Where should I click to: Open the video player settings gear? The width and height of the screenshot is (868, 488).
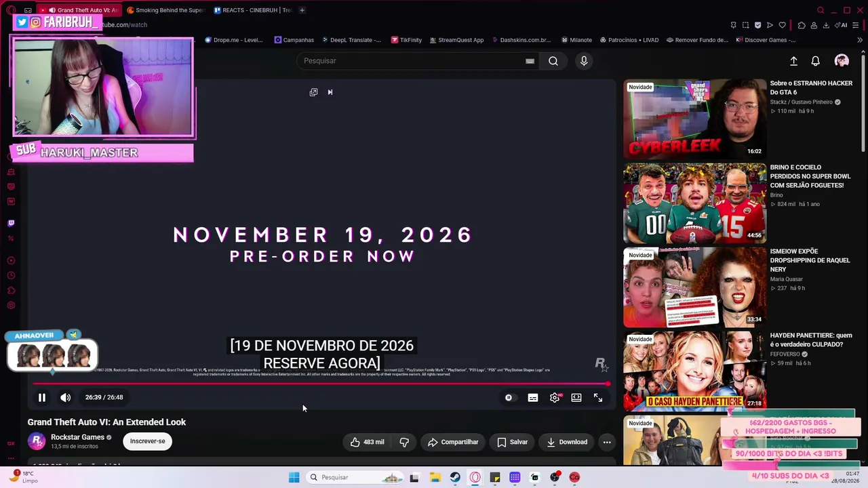(x=555, y=398)
